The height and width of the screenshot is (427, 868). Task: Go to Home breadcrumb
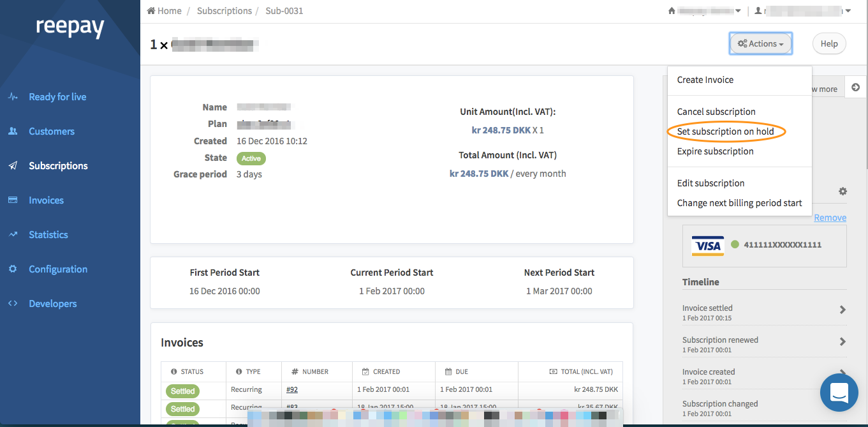170,11
